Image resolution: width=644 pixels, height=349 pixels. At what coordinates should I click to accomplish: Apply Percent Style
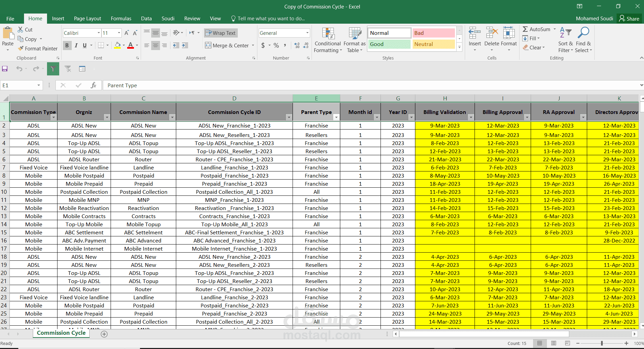276,45
